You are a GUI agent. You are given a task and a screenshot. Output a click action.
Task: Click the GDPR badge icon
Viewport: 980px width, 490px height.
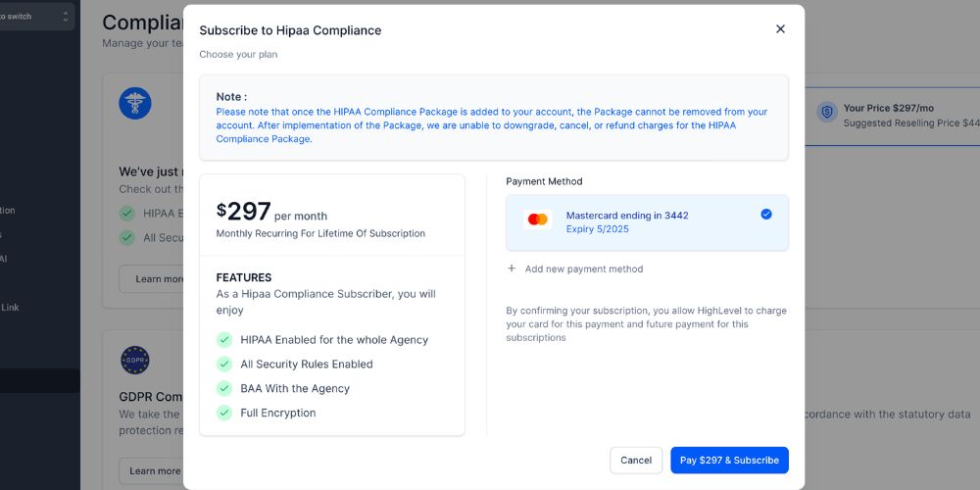(x=135, y=362)
